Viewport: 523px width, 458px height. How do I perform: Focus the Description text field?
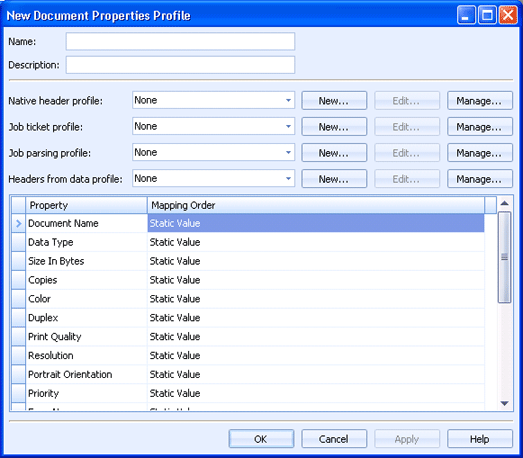point(180,65)
